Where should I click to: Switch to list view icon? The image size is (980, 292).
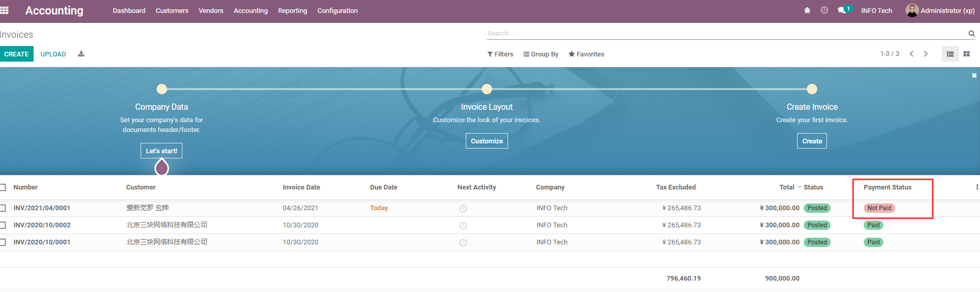(950, 54)
